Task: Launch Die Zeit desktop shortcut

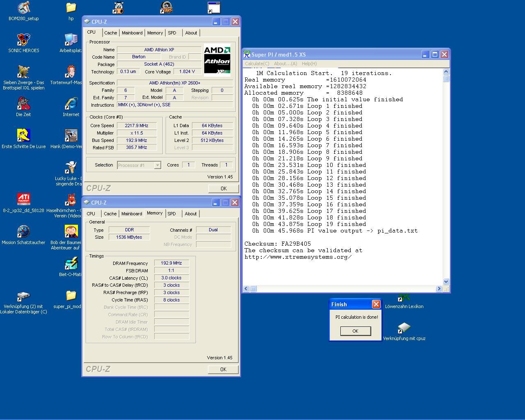Action: point(23,107)
